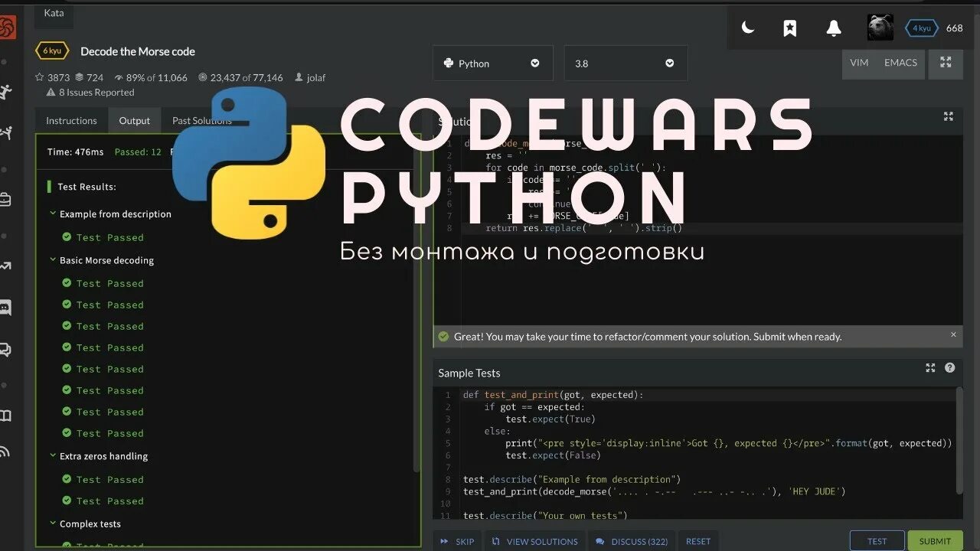Click the star count 3873 icon
The width and height of the screenshot is (980, 551).
[40, 77]
